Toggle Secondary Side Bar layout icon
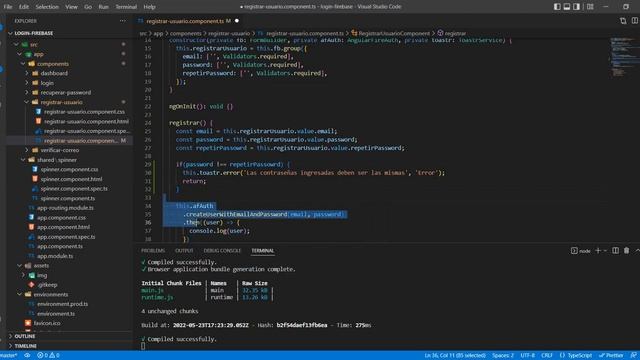This screenshot has height=360, width=640. [576, 7]
